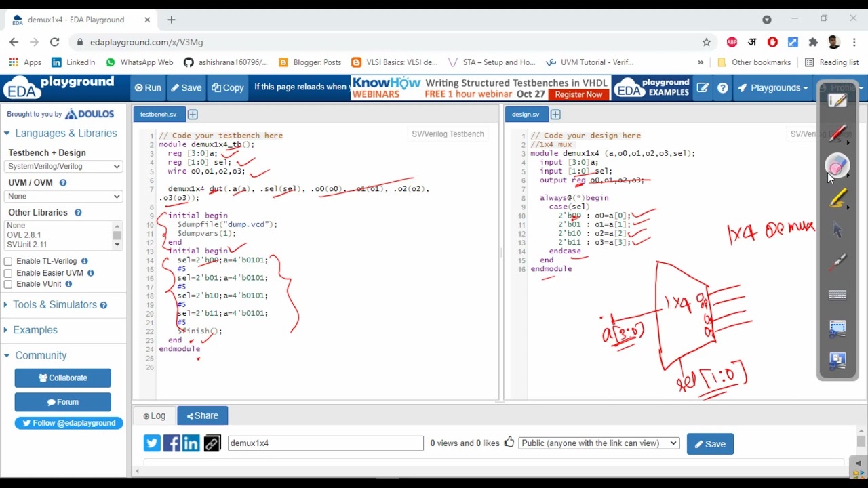Select the red pen annotation tool
The width and height of the screenshot is (868, 488).
pyautogui.click(x=837, y=134)
